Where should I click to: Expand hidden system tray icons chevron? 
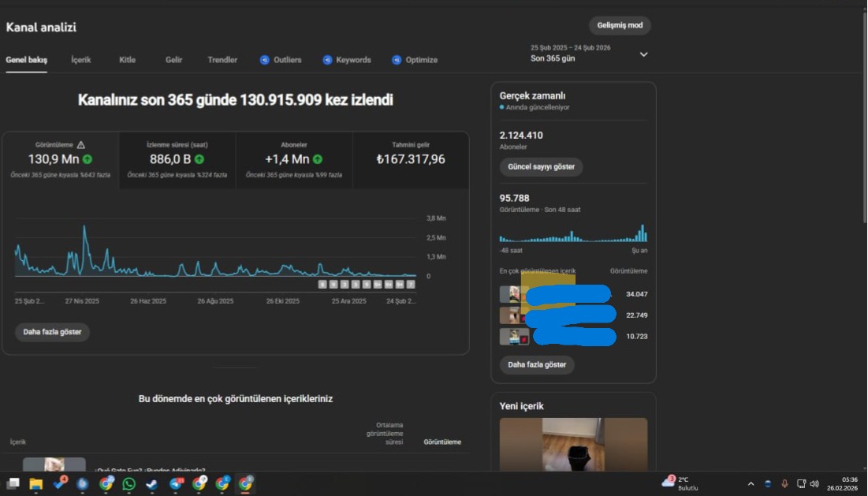click(750, 483)
